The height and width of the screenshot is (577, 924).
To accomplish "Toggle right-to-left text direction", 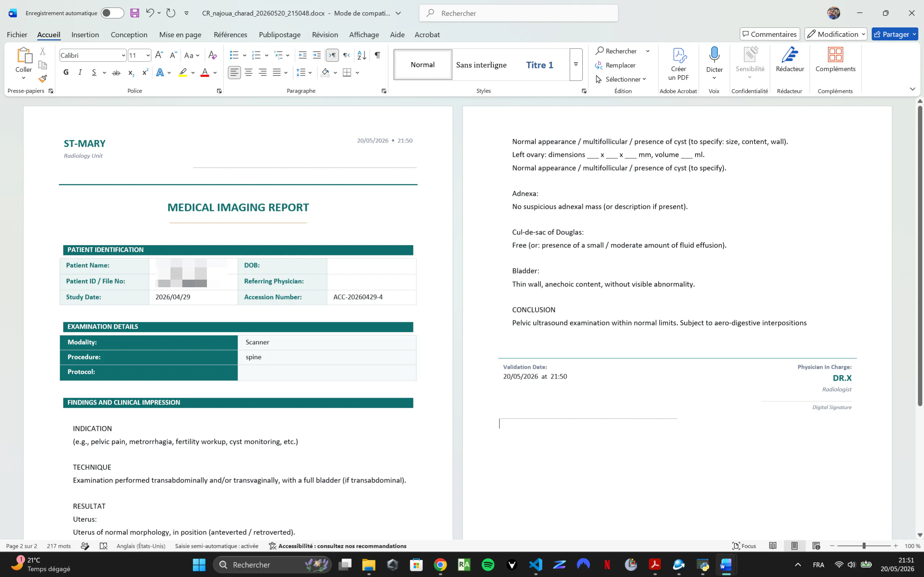I will (346, 55).
